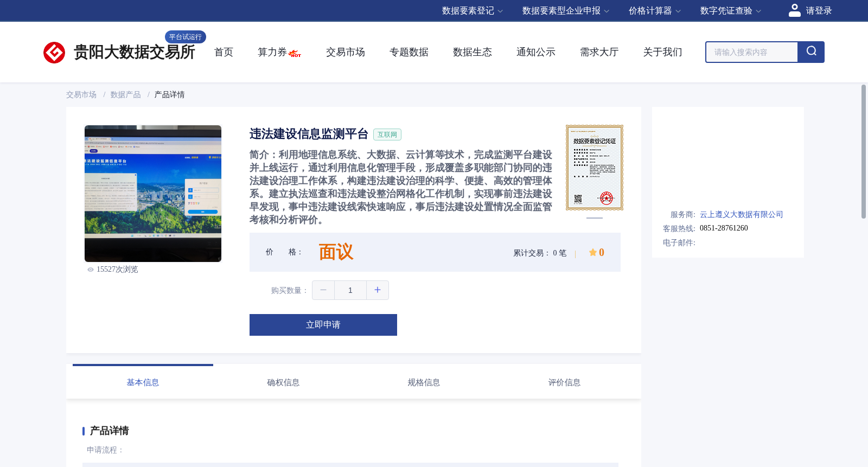Expand the 数字凭证查验 dropdown

pos(731,11)
